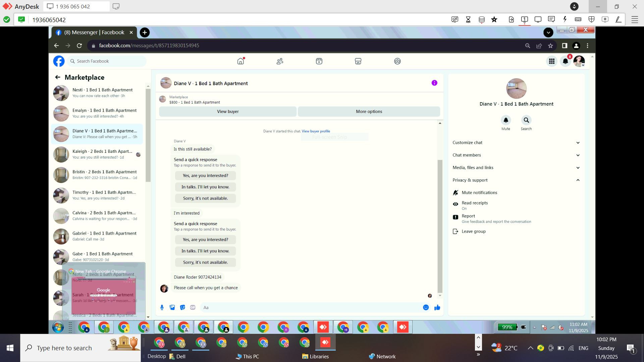Switch to the Messenger Facebook tab
Image resolution: width=644 pixels, height=362 pixels.
pyautogui.click(x=94, y=33)
